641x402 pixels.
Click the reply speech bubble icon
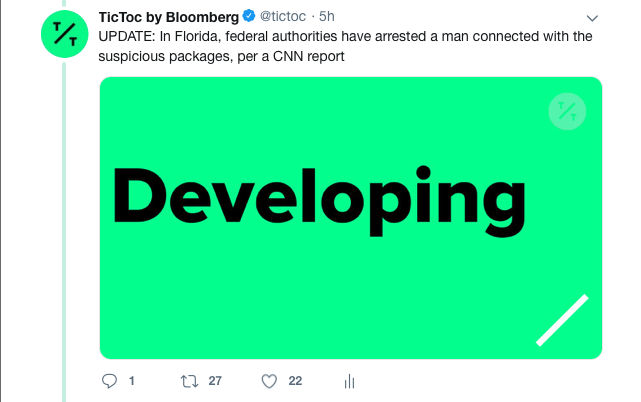coord(110,381)
